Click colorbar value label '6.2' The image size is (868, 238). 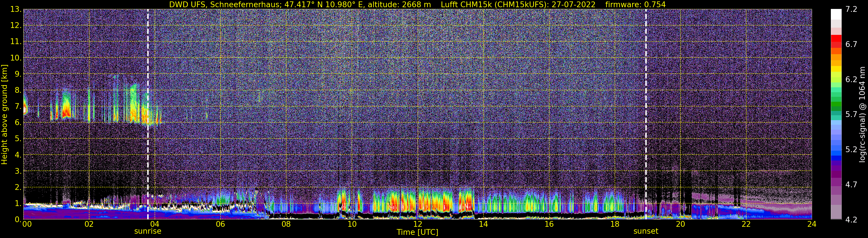[x=852, y=80]
